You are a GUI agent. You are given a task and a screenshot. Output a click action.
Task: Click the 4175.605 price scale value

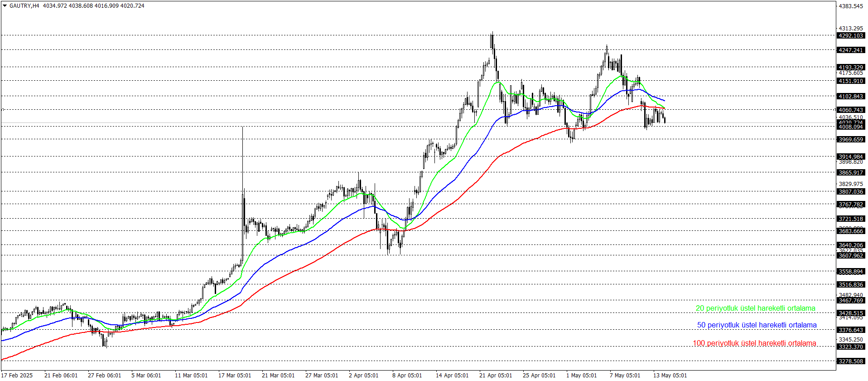[x=851, y=73]
